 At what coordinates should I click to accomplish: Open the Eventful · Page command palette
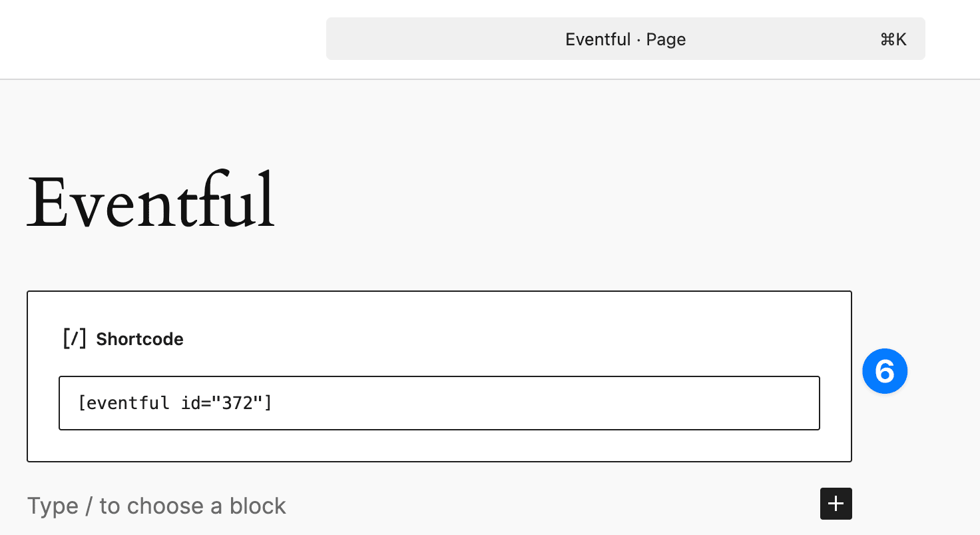626,39
